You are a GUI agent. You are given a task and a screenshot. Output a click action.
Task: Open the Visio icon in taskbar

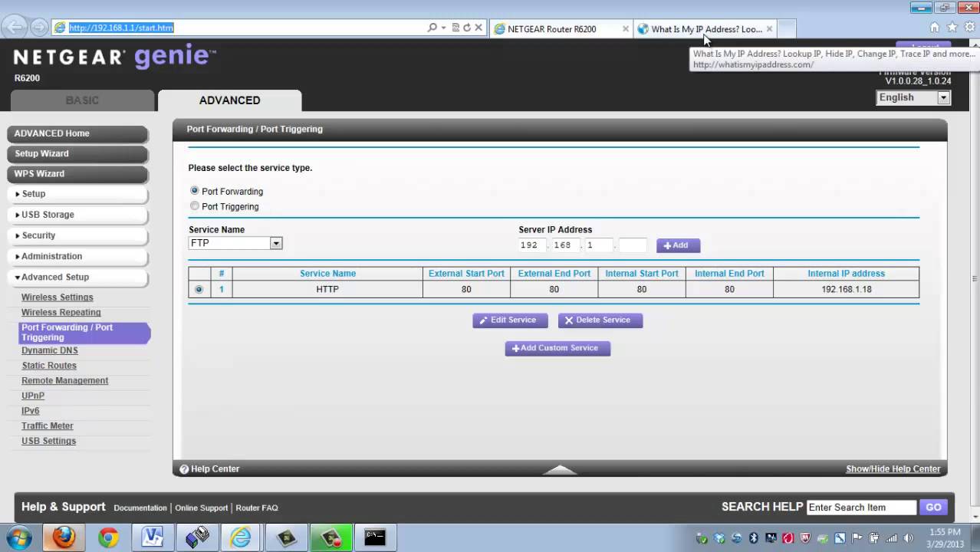153,537
